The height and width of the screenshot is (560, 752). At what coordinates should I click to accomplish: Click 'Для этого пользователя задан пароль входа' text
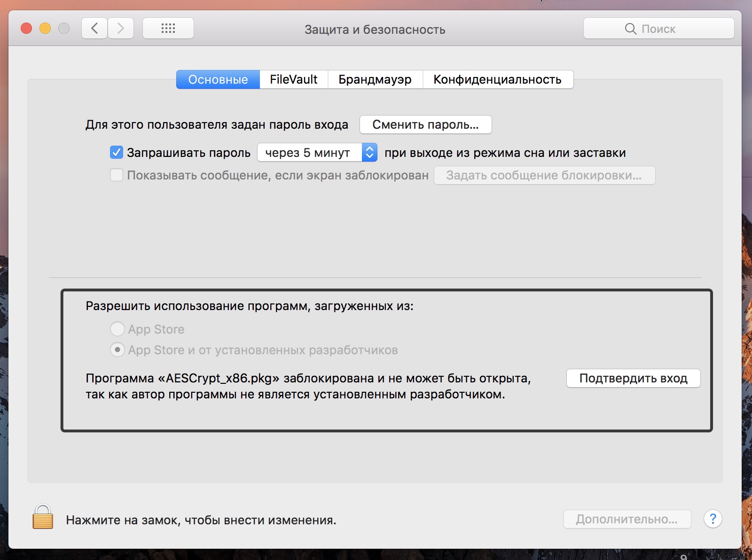pyautogui.click(x=217, y=125)
